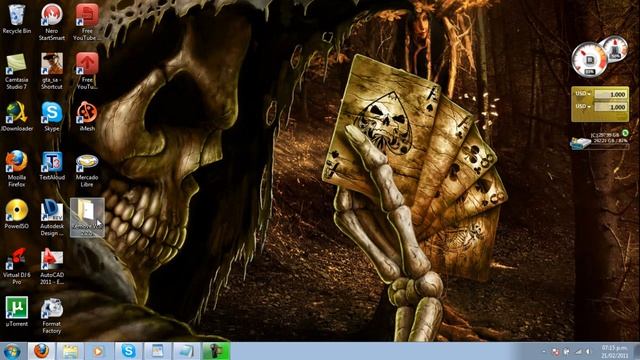The width and height of the screenshot is (640, 360).
Task: Select the Nero StartSmart shortcut
Action: coord(52,22)
